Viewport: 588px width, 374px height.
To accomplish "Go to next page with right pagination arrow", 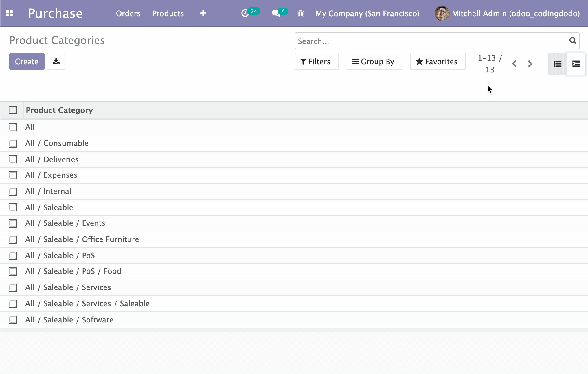I will pos(530,64).
